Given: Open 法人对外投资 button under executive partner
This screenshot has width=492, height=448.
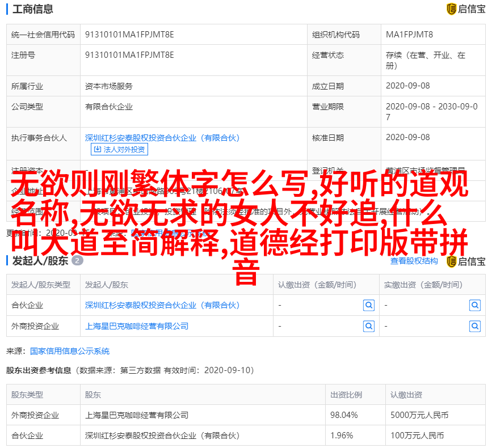Looking at the screenshot, I should click(x=119, y=149).
